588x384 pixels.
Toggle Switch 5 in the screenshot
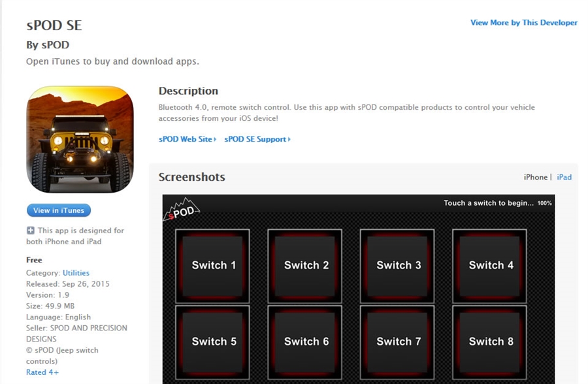212,342
